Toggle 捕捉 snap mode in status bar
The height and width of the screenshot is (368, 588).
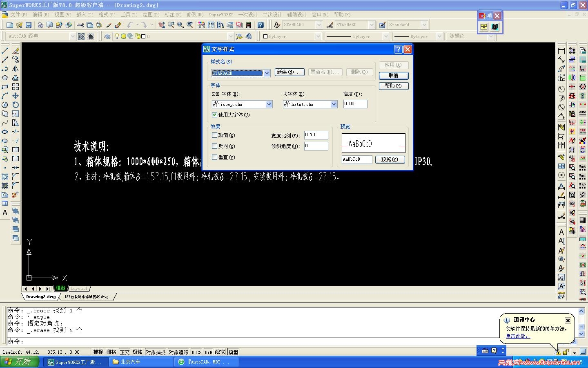click(98, 352)
